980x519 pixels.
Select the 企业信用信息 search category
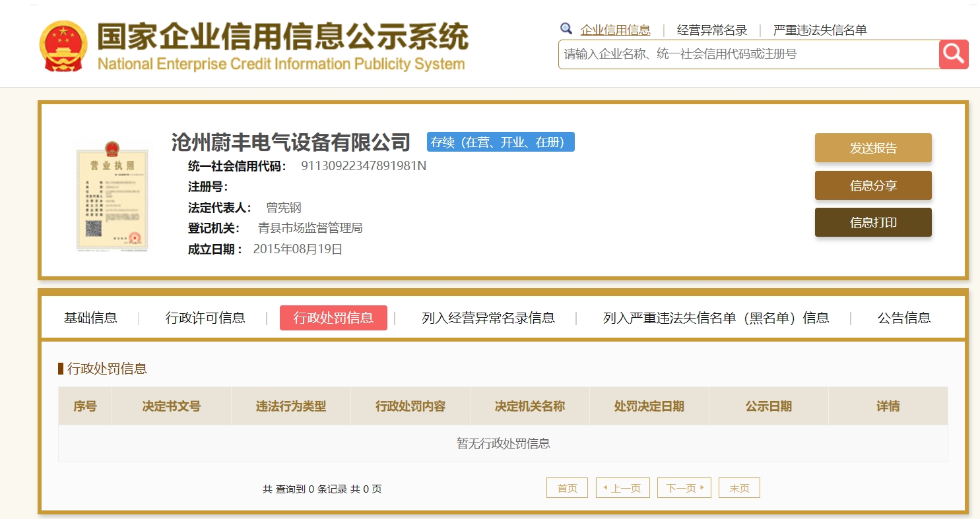click(x=615, y=30)
